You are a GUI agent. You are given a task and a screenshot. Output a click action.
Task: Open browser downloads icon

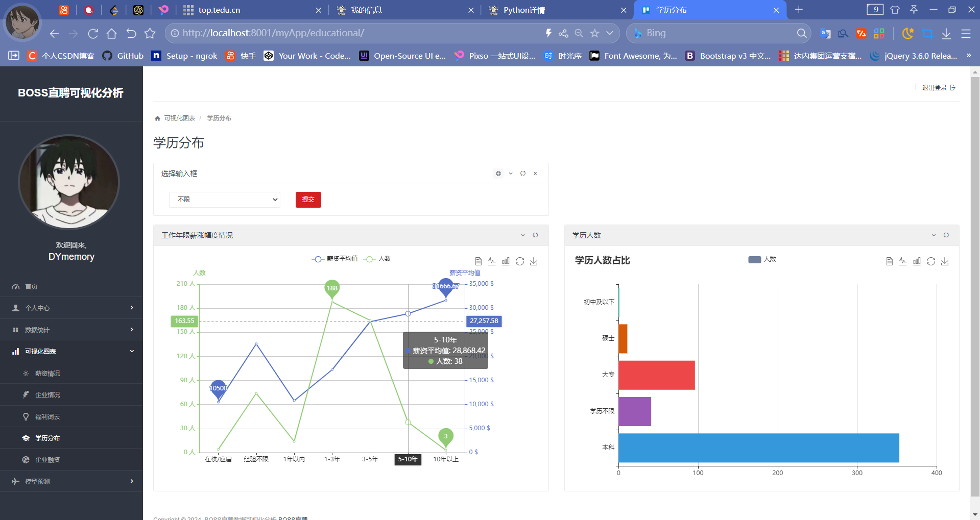tap(946, 34)
